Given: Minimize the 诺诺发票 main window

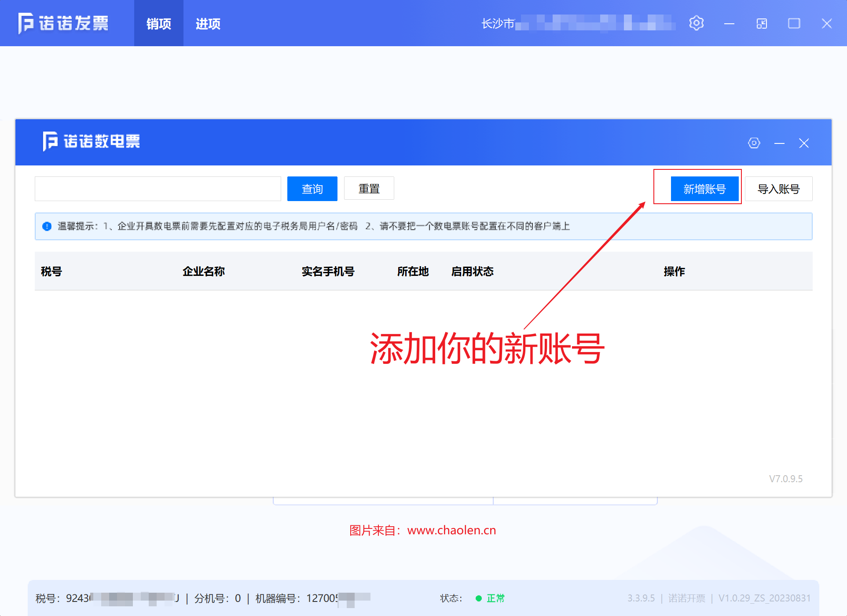Looking at the screenshot, I should [729, 24].
